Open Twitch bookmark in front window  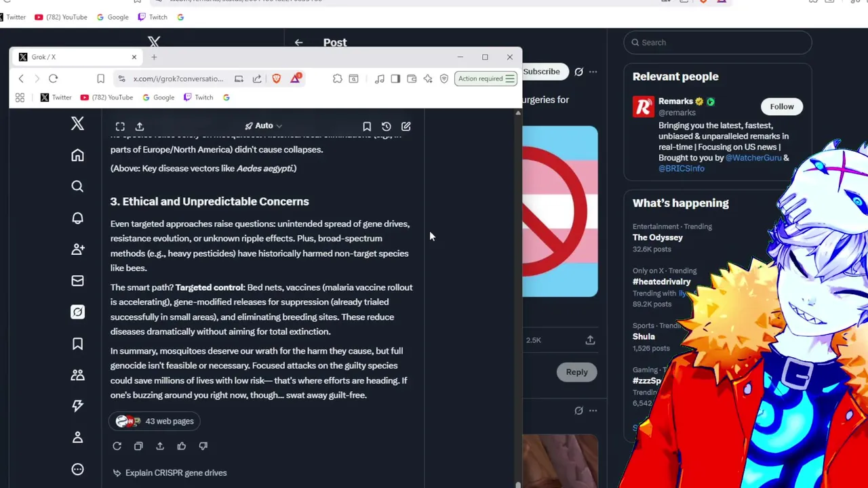[198, 98]
